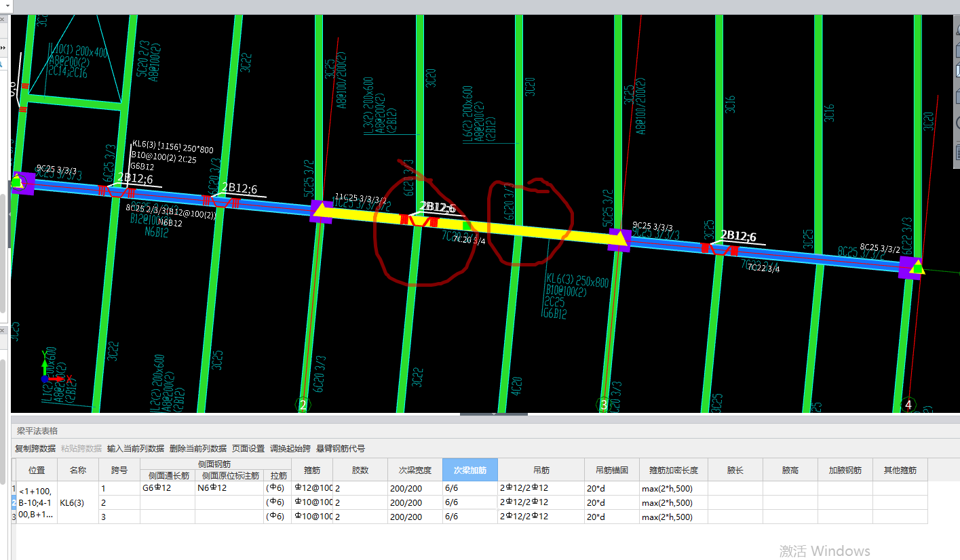960x560 pixels.
Task: Click the KL6(3) name cell
Action: (x=78, y=503)
